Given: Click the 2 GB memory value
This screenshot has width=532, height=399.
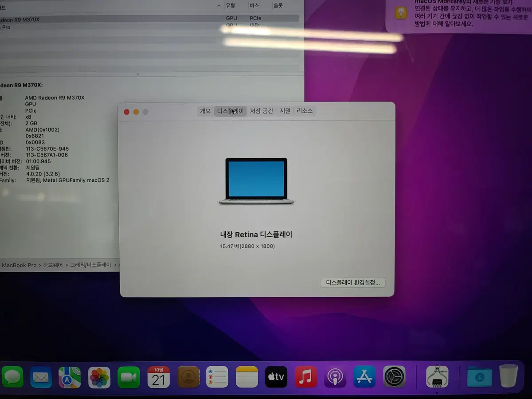Looking at the screenshot, I should coord(31,123).
